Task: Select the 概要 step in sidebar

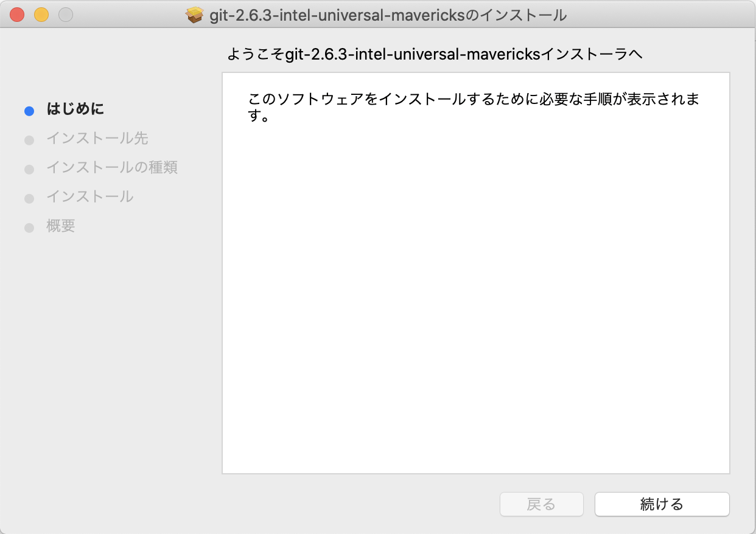Action: point(61,226)
